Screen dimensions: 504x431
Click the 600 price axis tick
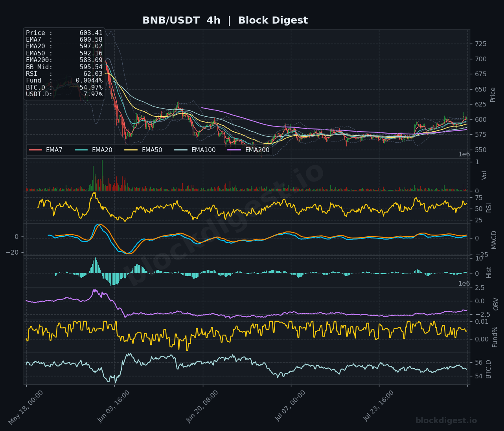point(480,120)
